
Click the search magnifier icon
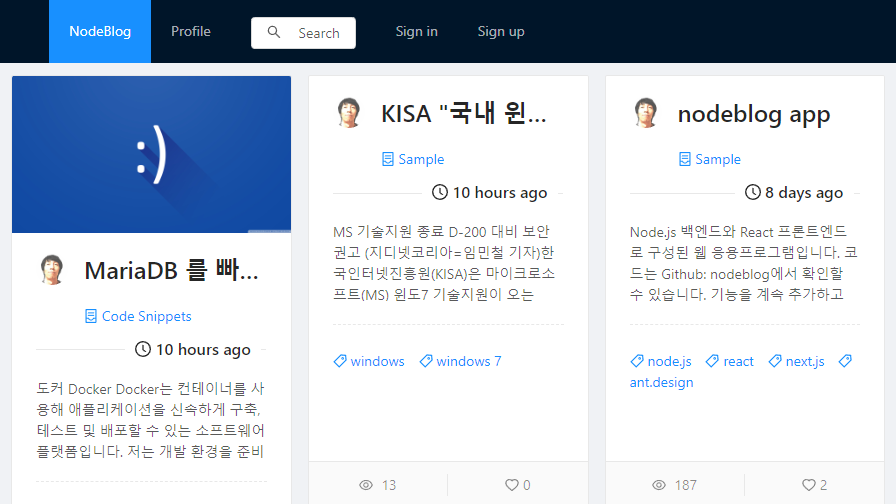[274, 33]
